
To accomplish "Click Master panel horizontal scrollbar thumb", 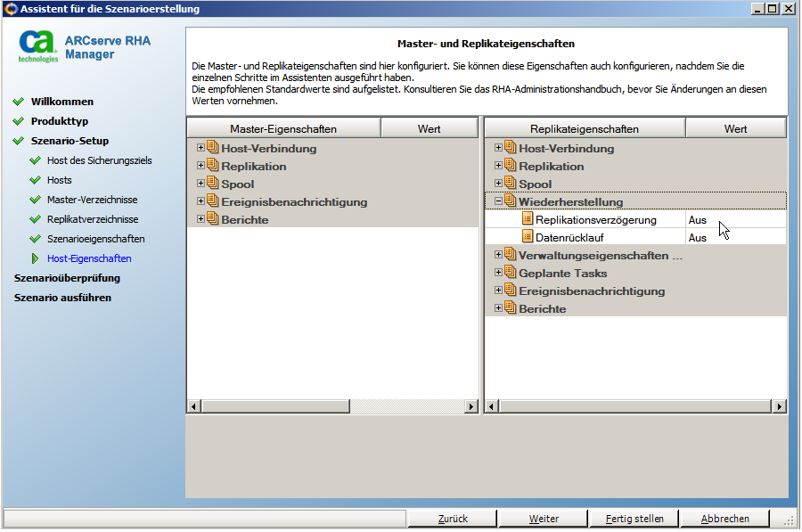I will tap(276, 406).
